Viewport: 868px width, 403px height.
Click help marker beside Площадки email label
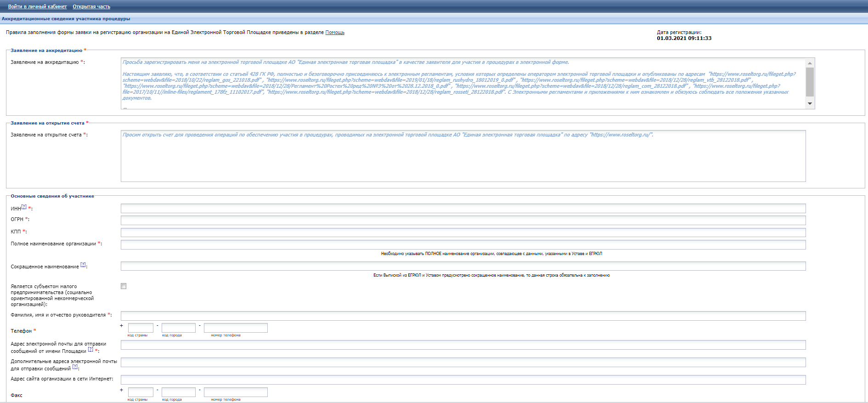pos(90,349)
